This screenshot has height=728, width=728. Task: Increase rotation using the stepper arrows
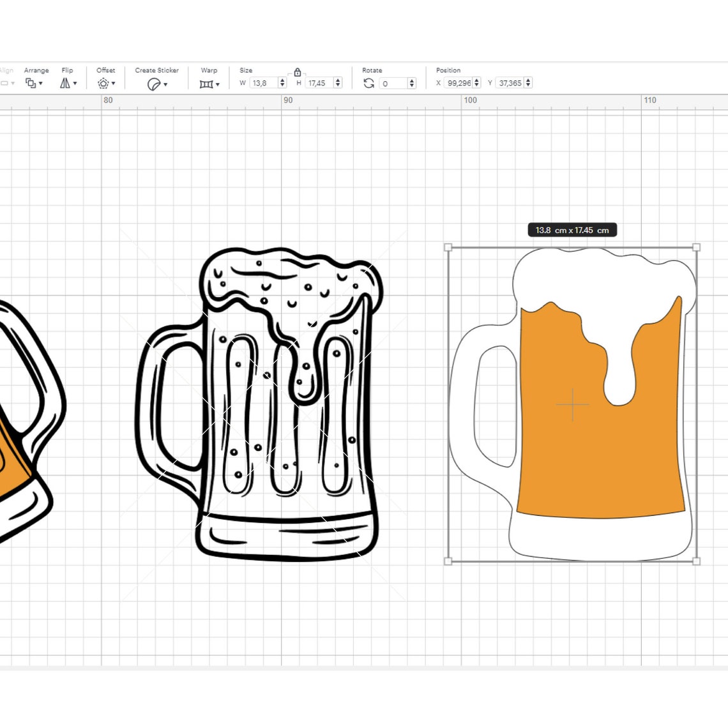pyautogui.click(x=412, y=83)
